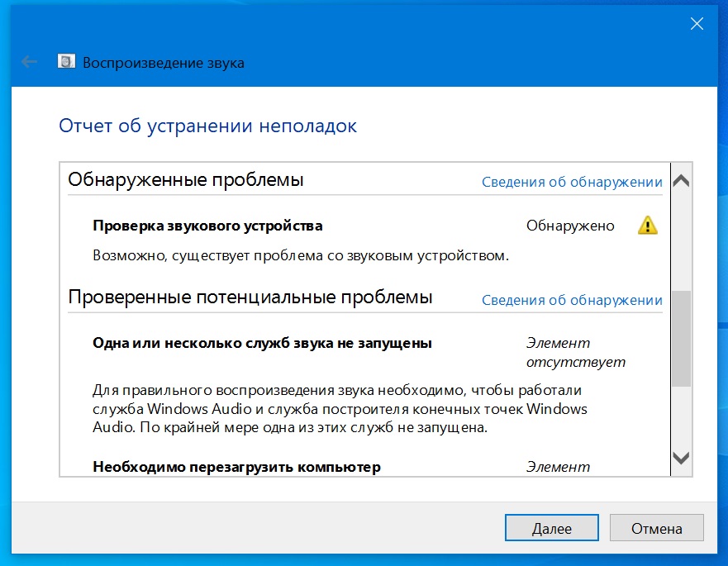Click the back arrow in the header
Viewport: 728px width, 566px height.
click(30, 62)
